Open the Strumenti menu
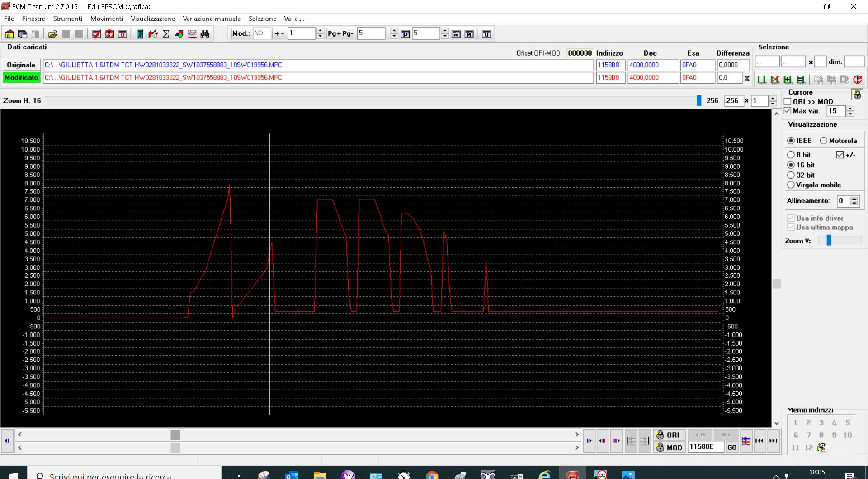The image size is (868, 479). (68, 19)
